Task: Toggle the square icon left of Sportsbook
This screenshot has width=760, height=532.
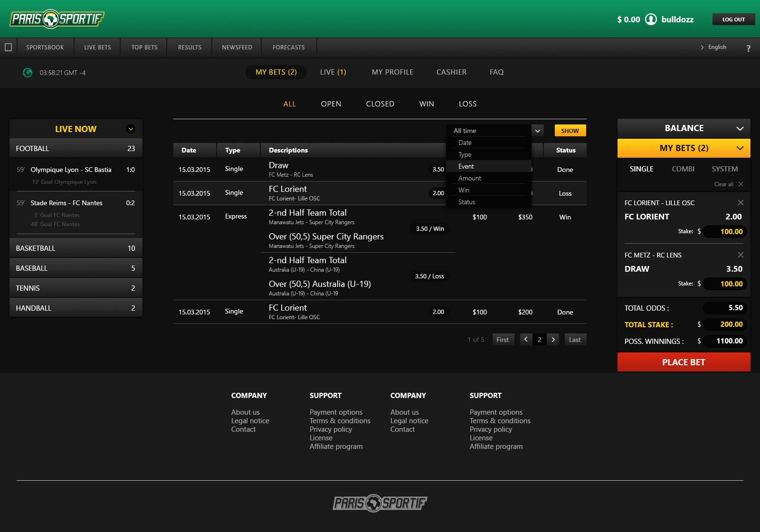Action: tap(8, 47)
